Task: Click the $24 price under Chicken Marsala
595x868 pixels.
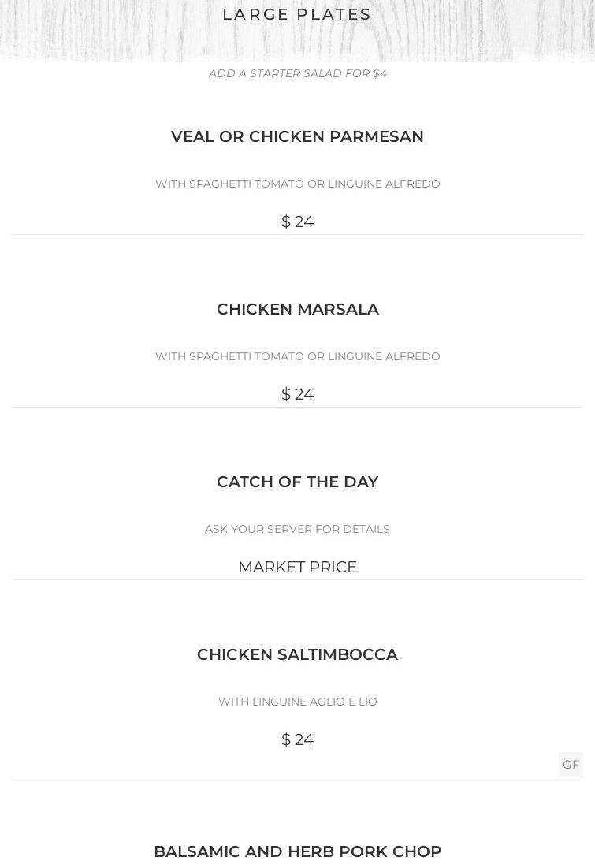Action: [x=297, y=394]
